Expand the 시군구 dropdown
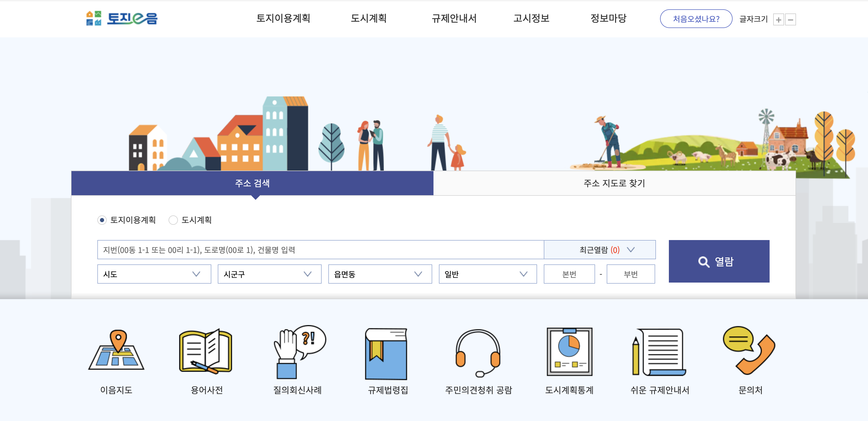The height and width of the screenshot is (421, 868). 269,274
